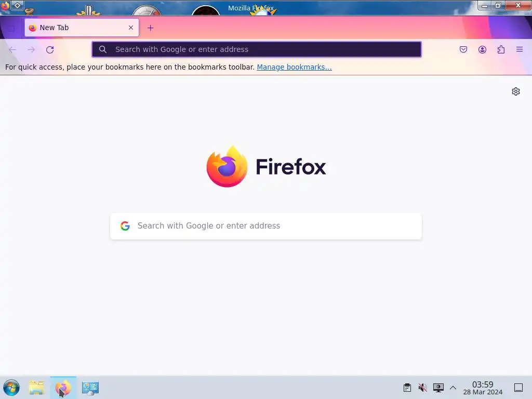Unmute audio via the volume tray icon
532x399 pixels.
pyautogui.click(x=423, y=388)
